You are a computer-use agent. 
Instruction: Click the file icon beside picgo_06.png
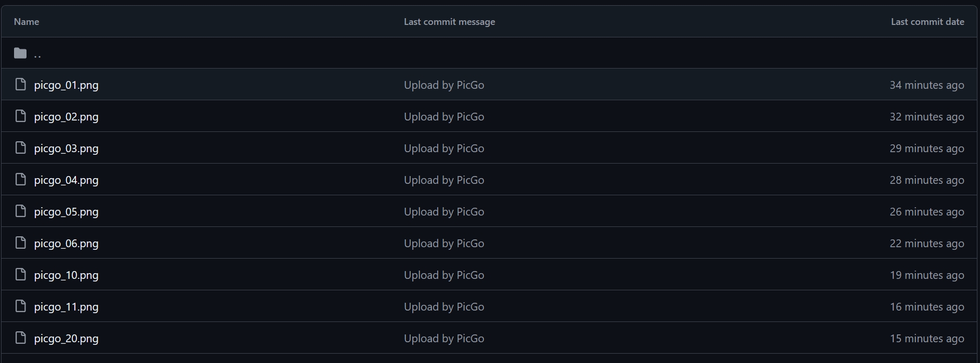click(20, 243)
